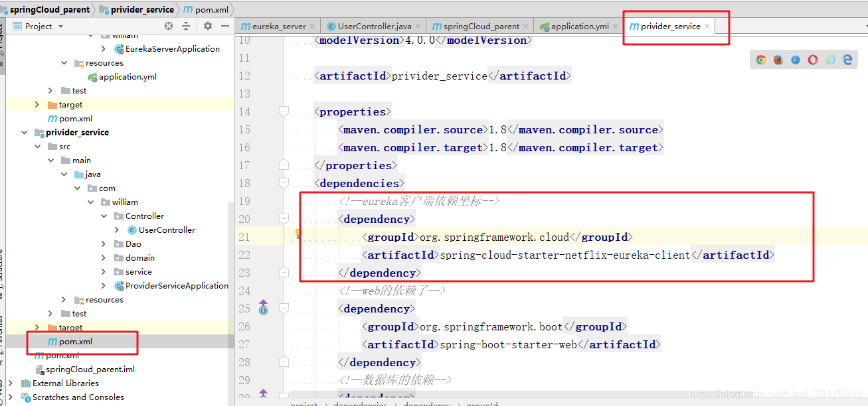Click pom.xml in the top breadcrumb
Screen dimensions: 868x406
coord(206,10)
